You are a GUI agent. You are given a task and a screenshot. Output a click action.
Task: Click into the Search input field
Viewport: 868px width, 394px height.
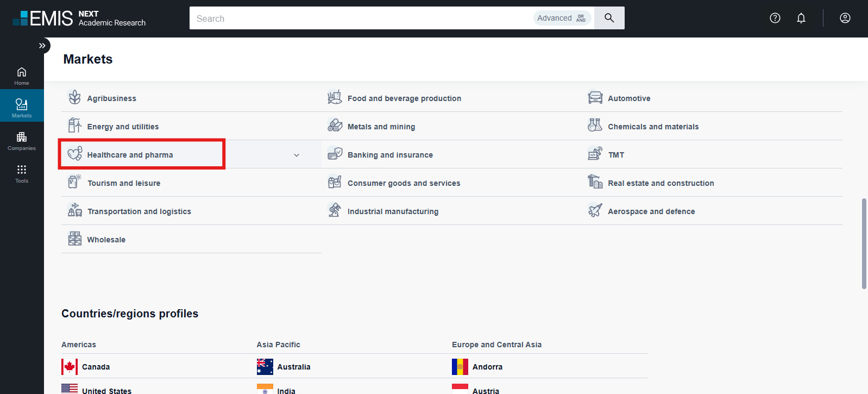pos(358,18)
